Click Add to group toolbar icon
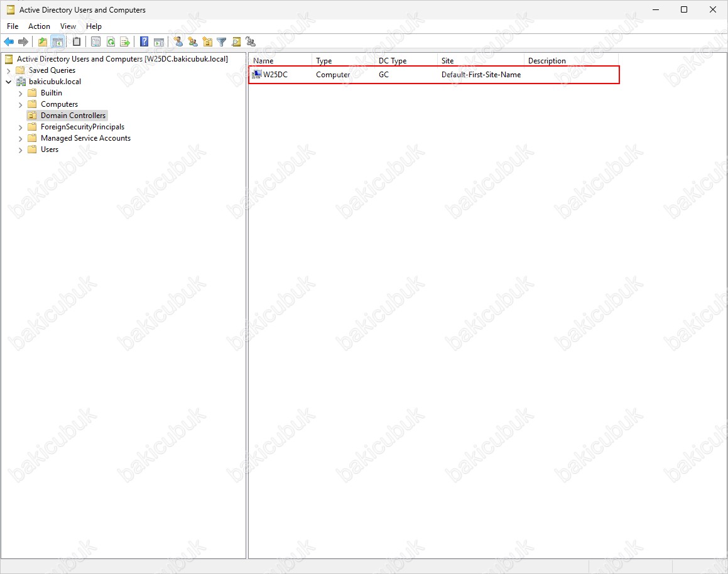Screen dimensions: 728x574 coord(251,41)
